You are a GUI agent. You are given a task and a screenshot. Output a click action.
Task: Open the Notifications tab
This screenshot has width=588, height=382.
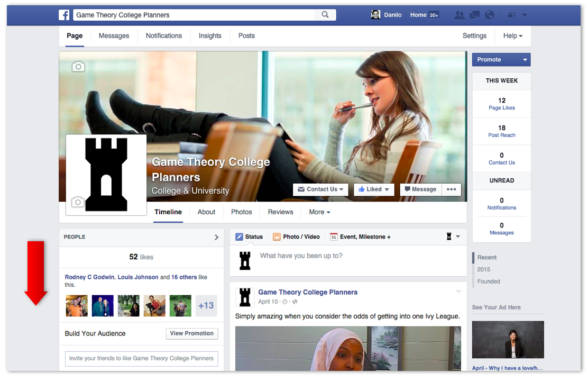click(x=164, y=35)
